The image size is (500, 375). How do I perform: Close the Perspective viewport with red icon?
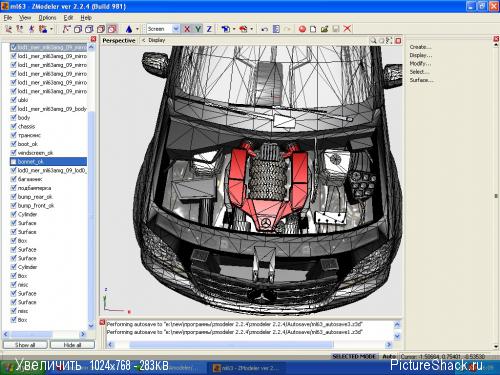click(398, 41)
